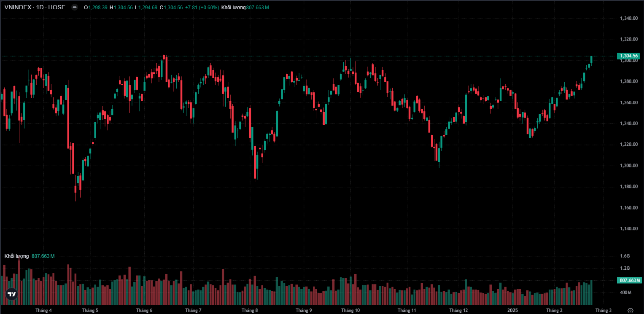The height and width of the screenshot is (314, 644).
Task: Click the TradingView logo icon
Action: tap(12, 294)
